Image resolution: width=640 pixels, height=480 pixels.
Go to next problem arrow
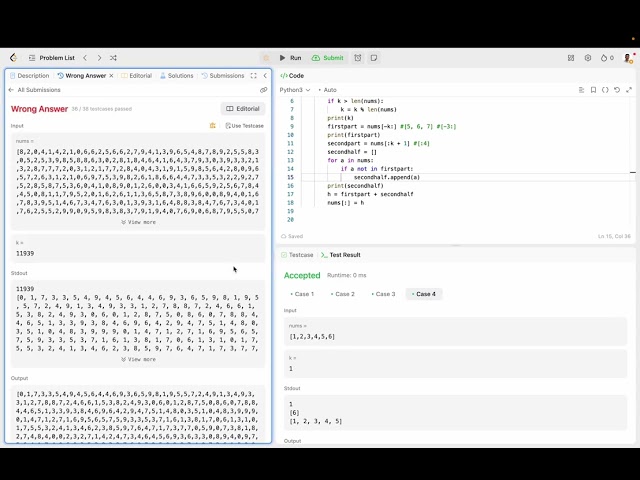pyautogui.click(x=99, y=58)
